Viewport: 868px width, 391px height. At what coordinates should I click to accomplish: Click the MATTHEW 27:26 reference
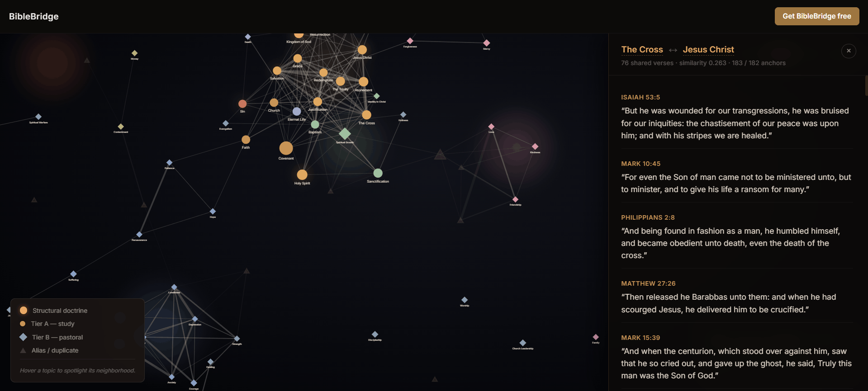click(648, 283)
